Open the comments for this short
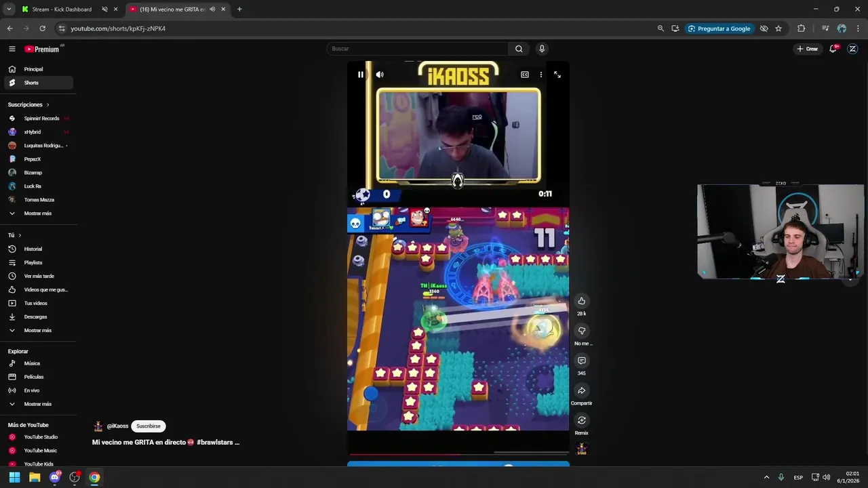Viewport: 868px width, 488px height. point(581,361)
